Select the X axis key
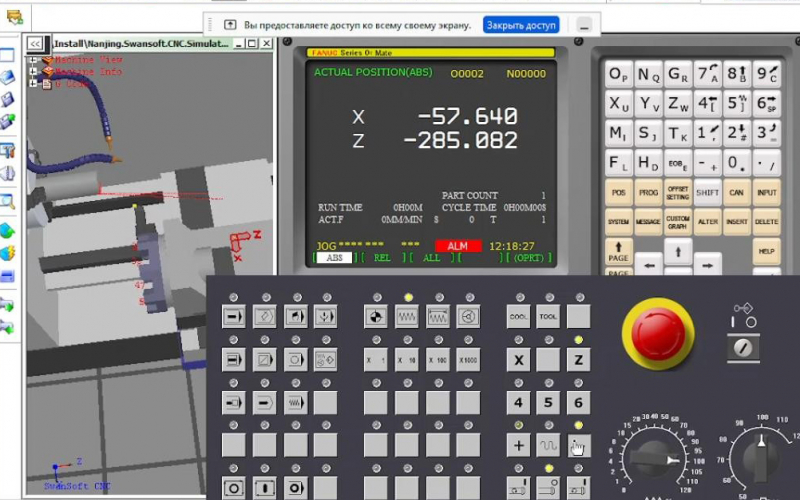Viewport: 800px width, 500px height. (518, 359)
